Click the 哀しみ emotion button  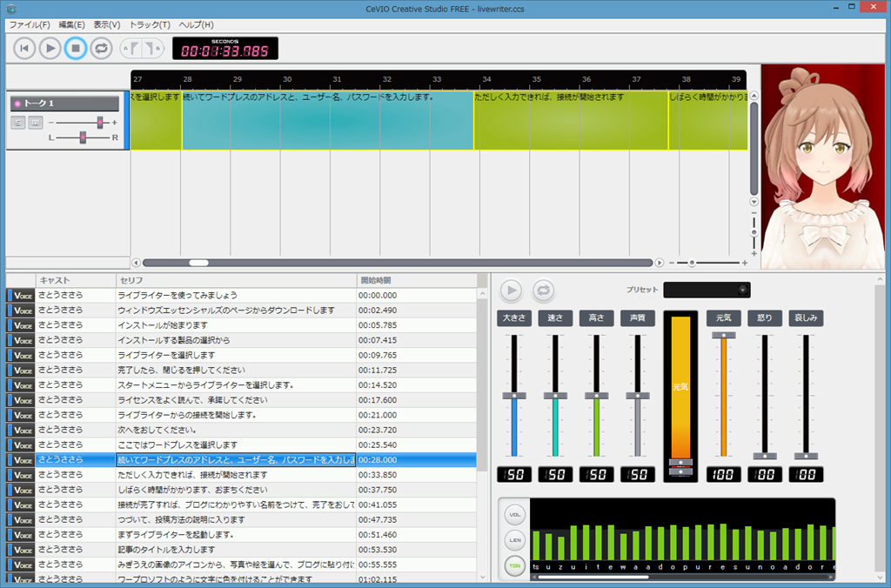point(806,318)
